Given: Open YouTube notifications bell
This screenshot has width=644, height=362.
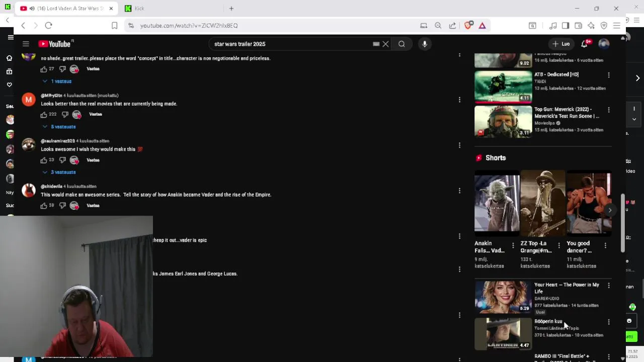Looking at the screenshot, I should 584,44.
